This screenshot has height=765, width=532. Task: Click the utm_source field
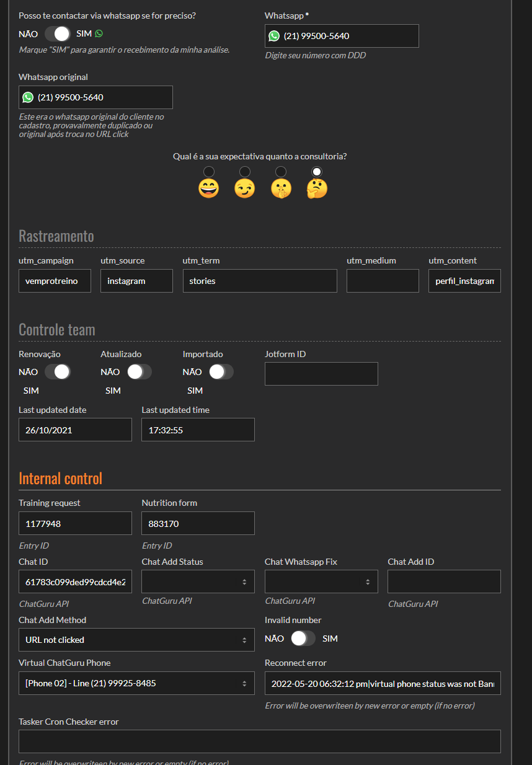tap(136, 281)
